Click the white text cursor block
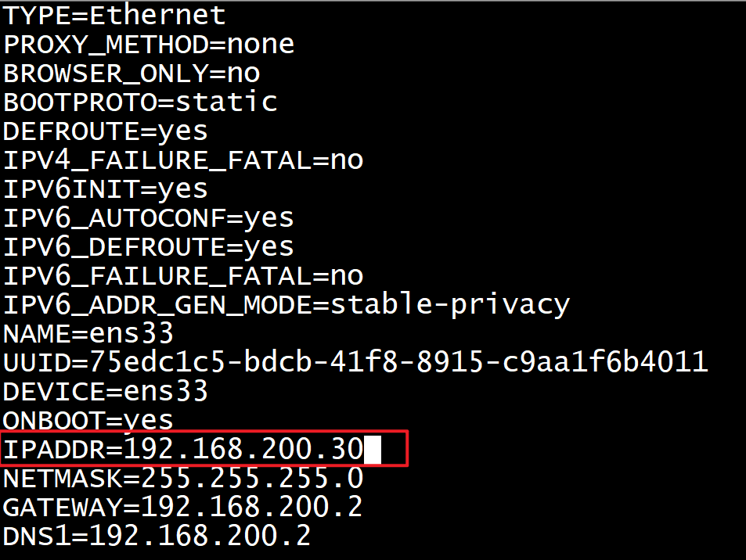 373,450
